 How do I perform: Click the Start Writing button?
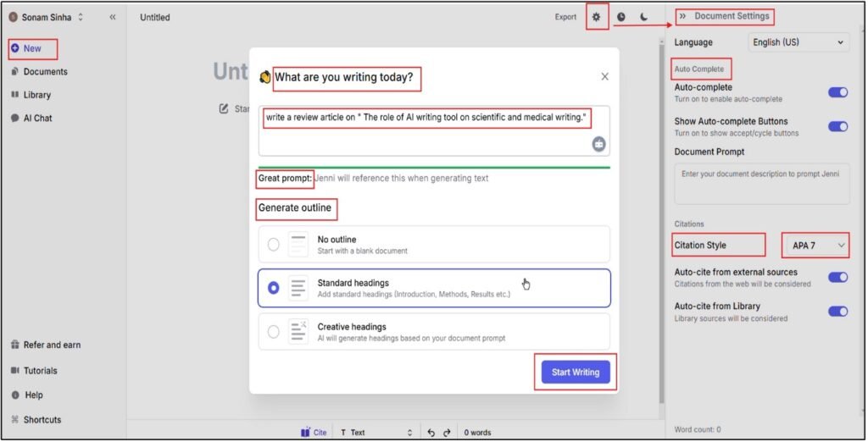576,373
